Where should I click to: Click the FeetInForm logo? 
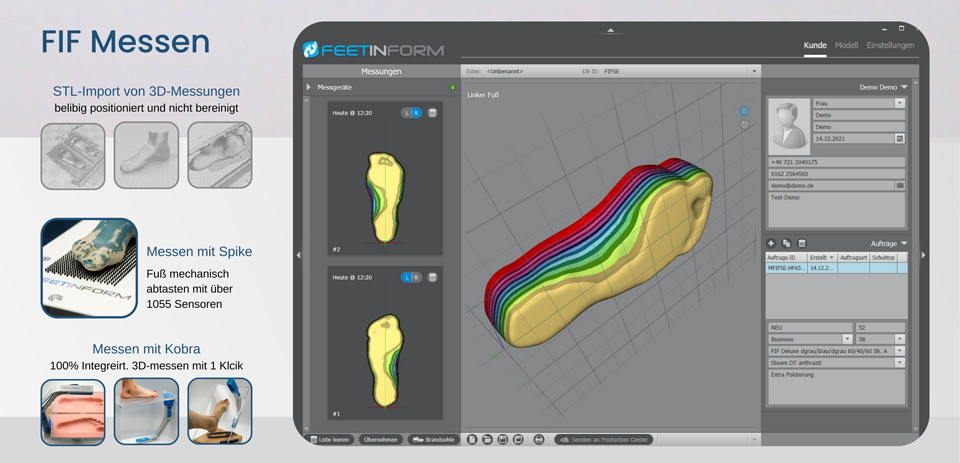point(373,50)
